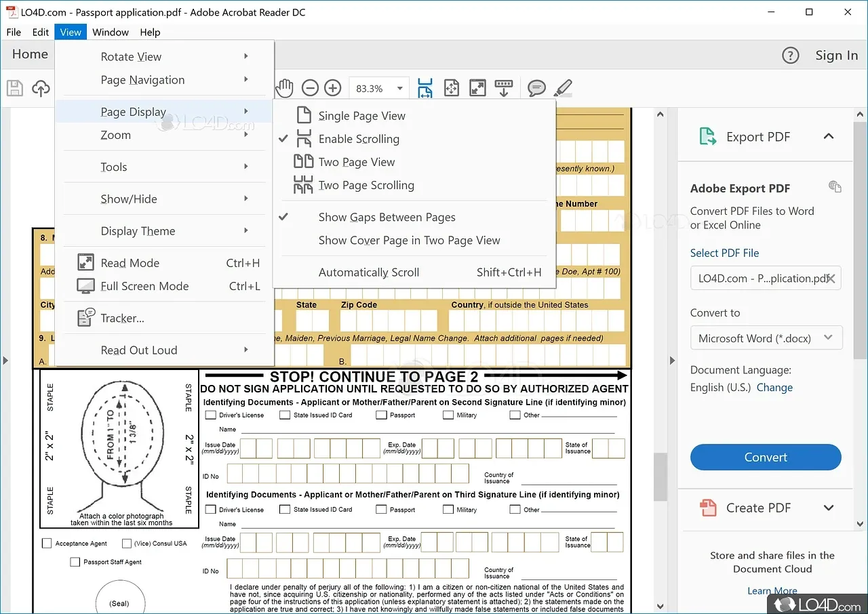868x614 pixels.
Task: Click the Fit Width scrolling icon
Action: tap(425, 88)
